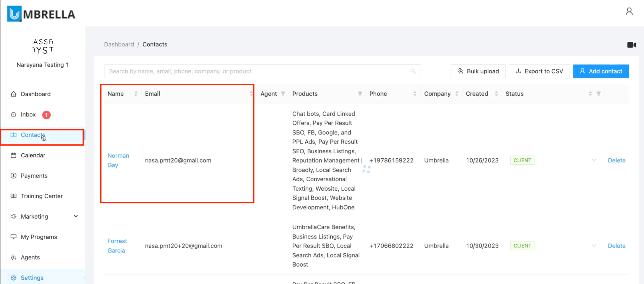This screenshot has width=644, height=284.
Task: Click the Export to CSV button
Action: 539,71
